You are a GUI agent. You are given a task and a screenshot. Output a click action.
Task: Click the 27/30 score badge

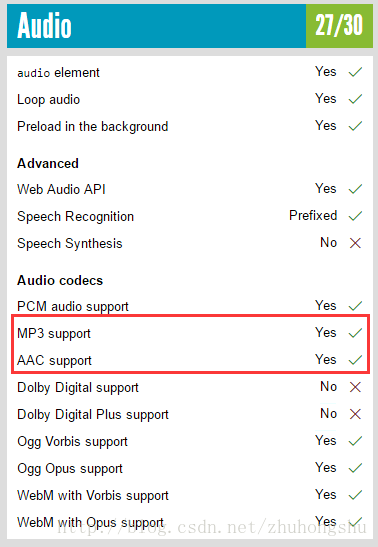click(339, 26)
